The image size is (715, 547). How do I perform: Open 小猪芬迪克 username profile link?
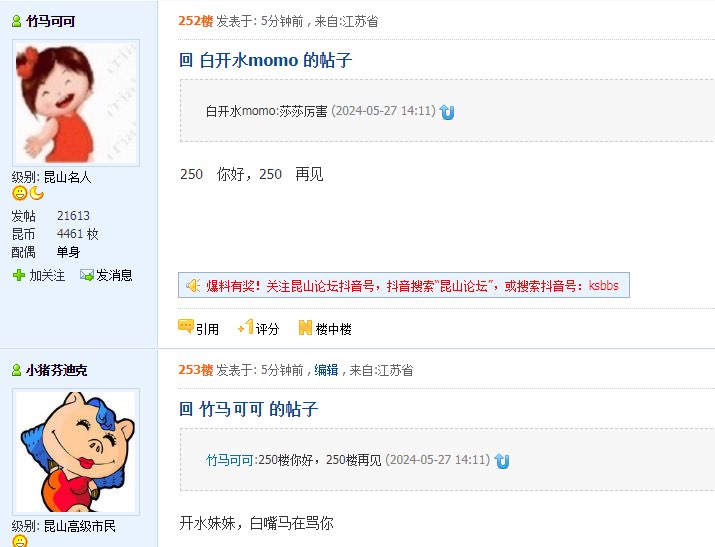click(x=57, y=370)
